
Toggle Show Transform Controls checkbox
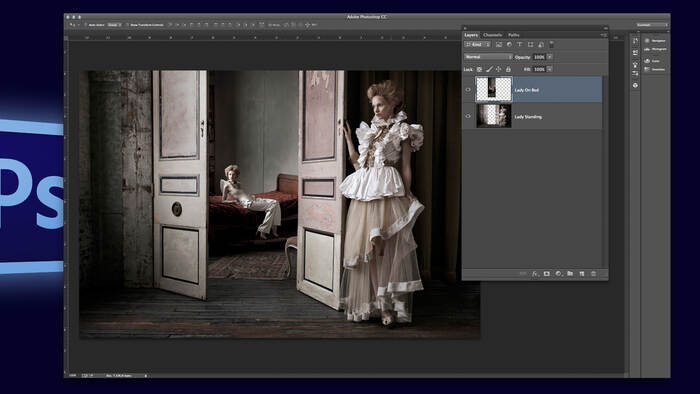pyautogui.click(x=127, y=25)
